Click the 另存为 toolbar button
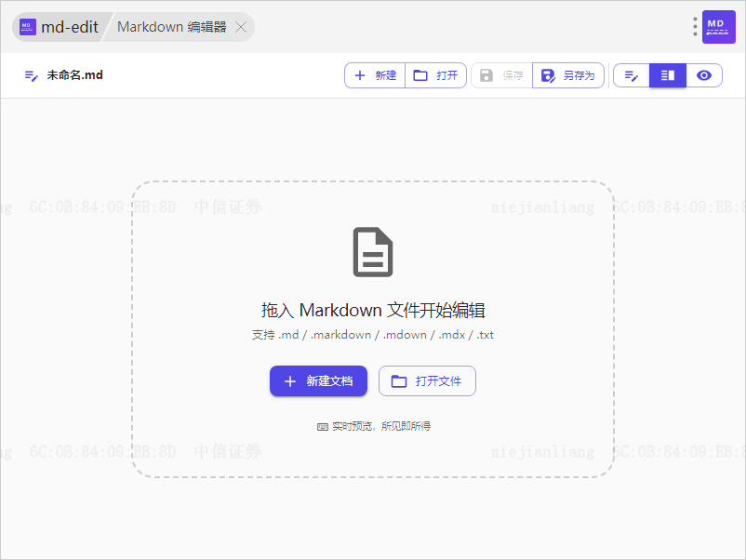 [x=568, y=75]
